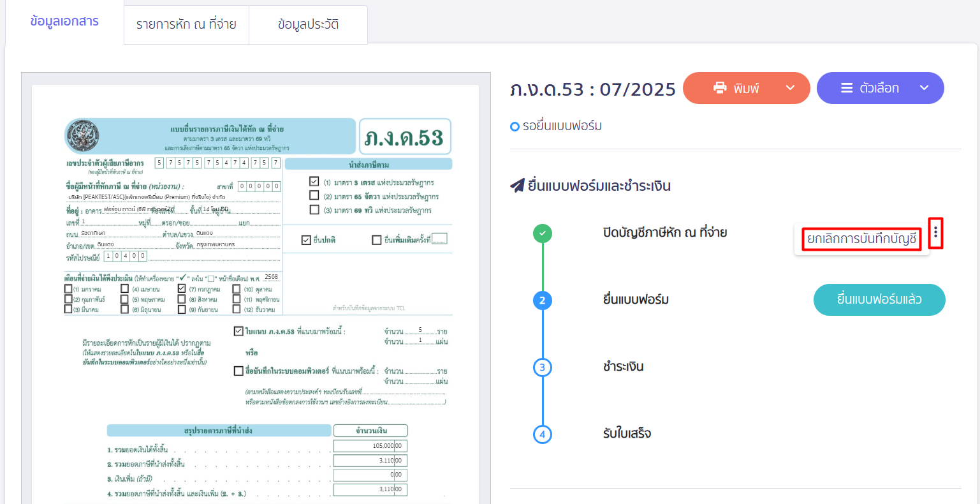Viewport: 980px width, 504px height.
Task: Click the hamburger icon in ตัวเลือก
Action: tap(847, 88)
